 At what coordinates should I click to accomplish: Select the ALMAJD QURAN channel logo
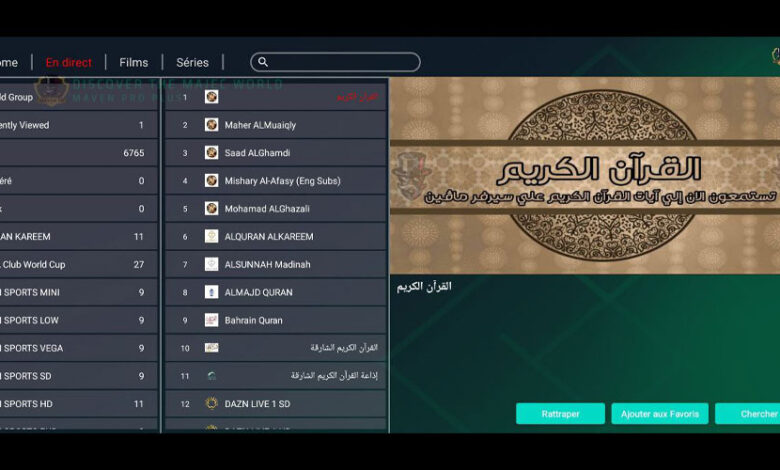pyautogui.click(x=211, y=292)
